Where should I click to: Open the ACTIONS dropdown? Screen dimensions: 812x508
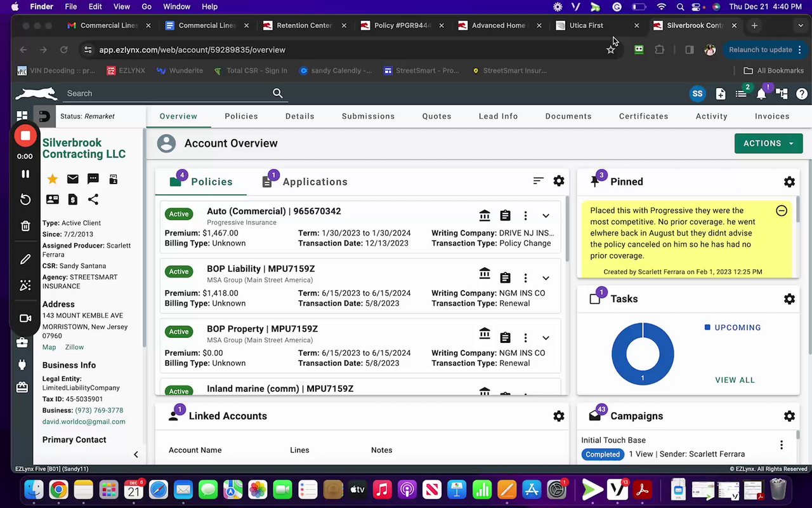click(x=768, y=144)
